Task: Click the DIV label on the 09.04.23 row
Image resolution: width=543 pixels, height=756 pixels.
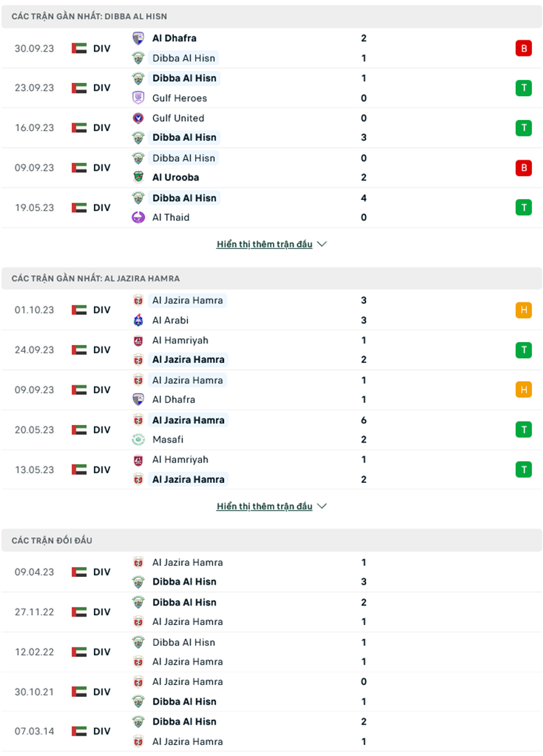Action: click(x=102, y=571)
